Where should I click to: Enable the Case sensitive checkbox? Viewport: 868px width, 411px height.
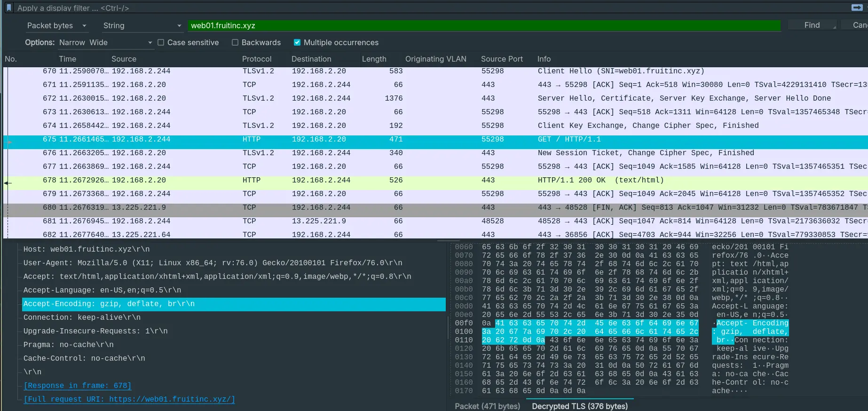click(161, 42)
